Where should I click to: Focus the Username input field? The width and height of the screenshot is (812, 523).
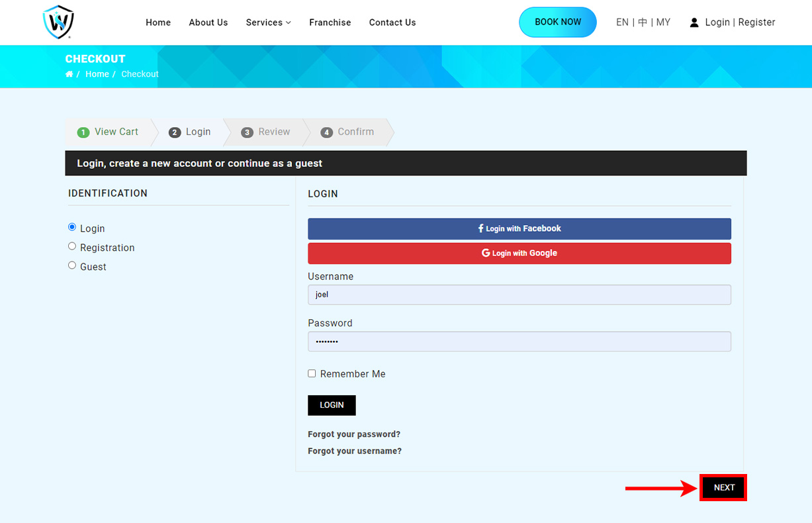[519, 295]
